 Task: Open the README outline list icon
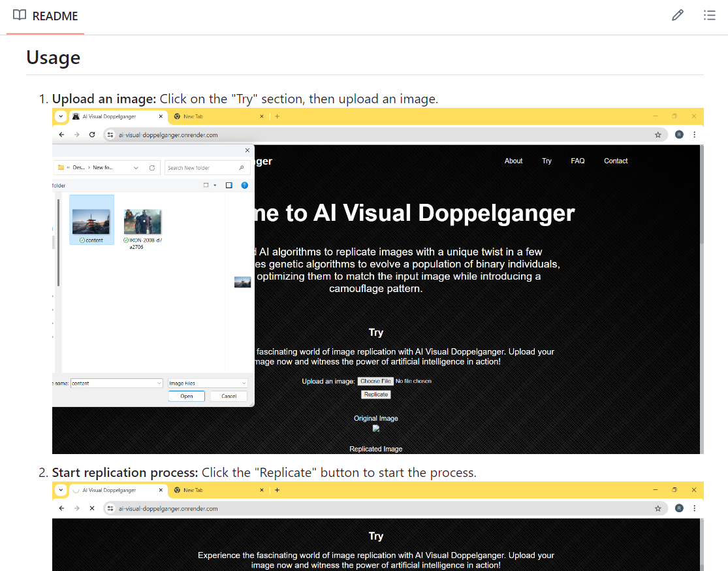pyautogui.click(x=710, y=15)
